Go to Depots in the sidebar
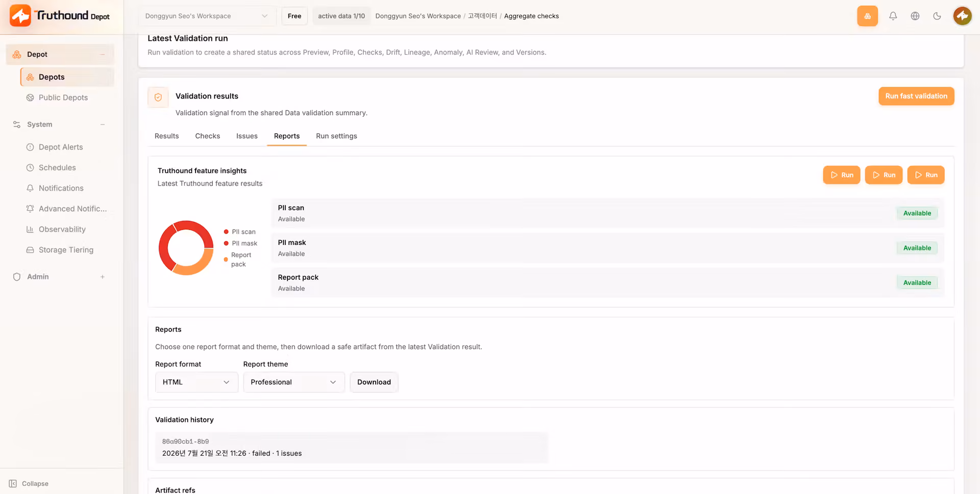Image resolution: width=980 pixels, height=494 pixels. [67, 77]
